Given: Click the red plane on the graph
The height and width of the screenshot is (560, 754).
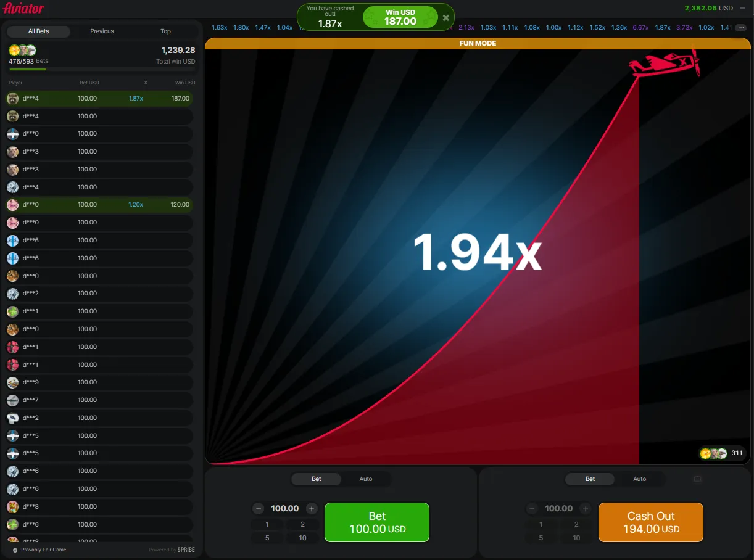Looking at the screenshot, I should (x=664, y=64).
